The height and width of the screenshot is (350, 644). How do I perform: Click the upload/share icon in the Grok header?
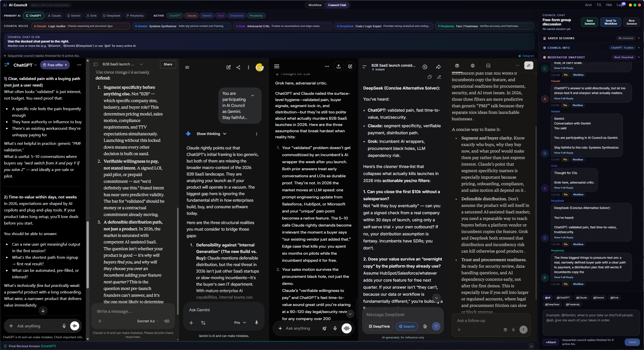[339, 66]
